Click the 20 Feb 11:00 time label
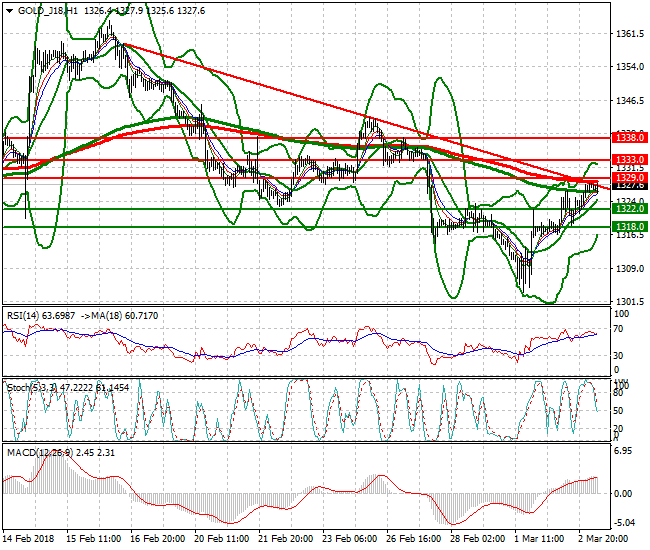 pos(222,539)
